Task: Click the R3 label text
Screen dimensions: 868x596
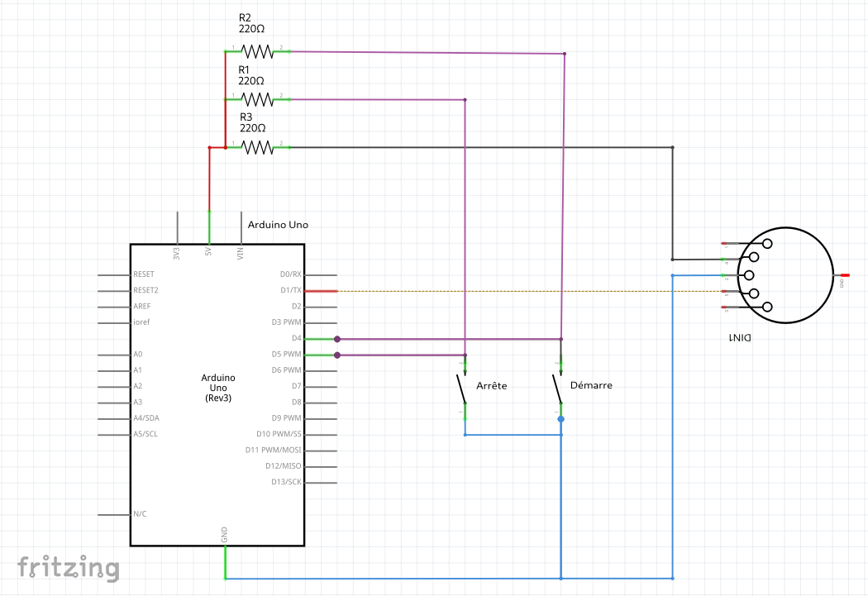Action: tap(246, 117)
